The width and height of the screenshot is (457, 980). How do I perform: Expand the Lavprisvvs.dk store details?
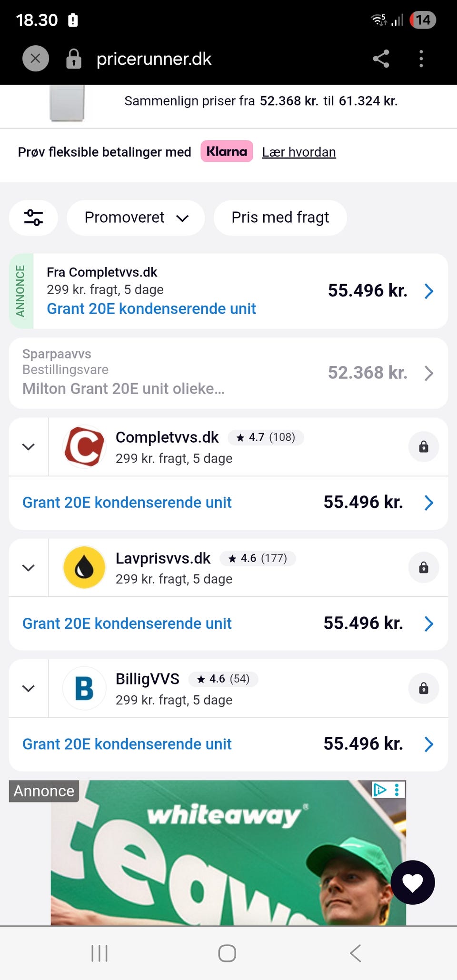(x=29, y=567)
